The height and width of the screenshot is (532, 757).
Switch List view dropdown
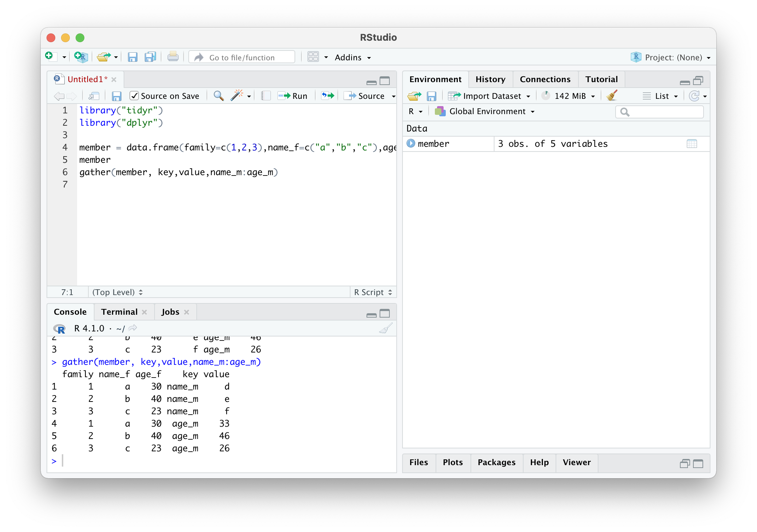(x=660, y=96)
